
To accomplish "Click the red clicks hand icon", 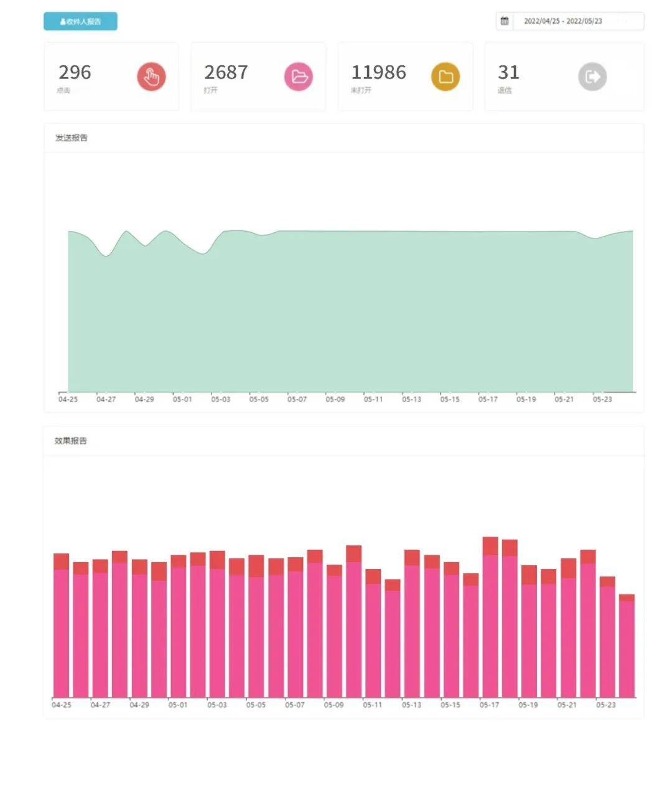I will pyautogui.click(x=151, y=77).
